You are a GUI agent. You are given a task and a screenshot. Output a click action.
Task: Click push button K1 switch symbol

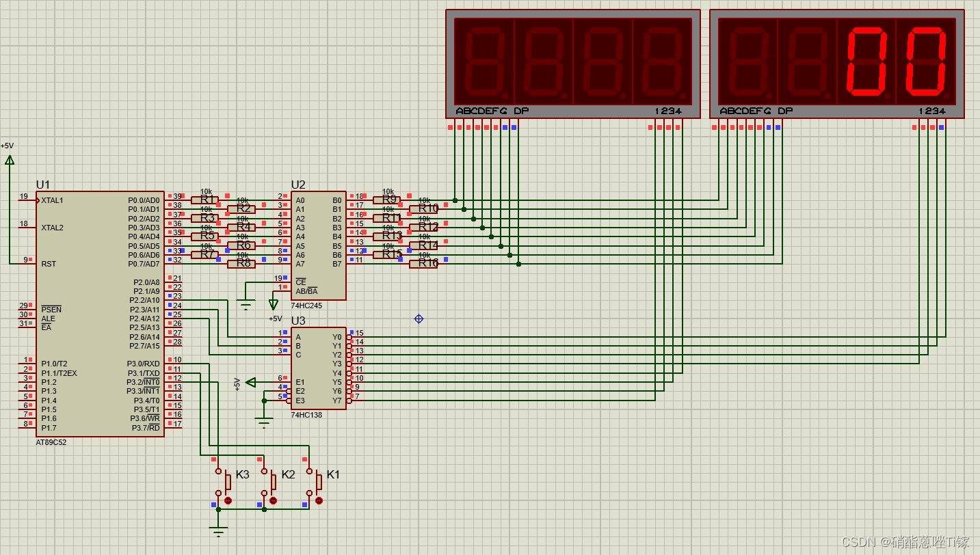[315, 482]
